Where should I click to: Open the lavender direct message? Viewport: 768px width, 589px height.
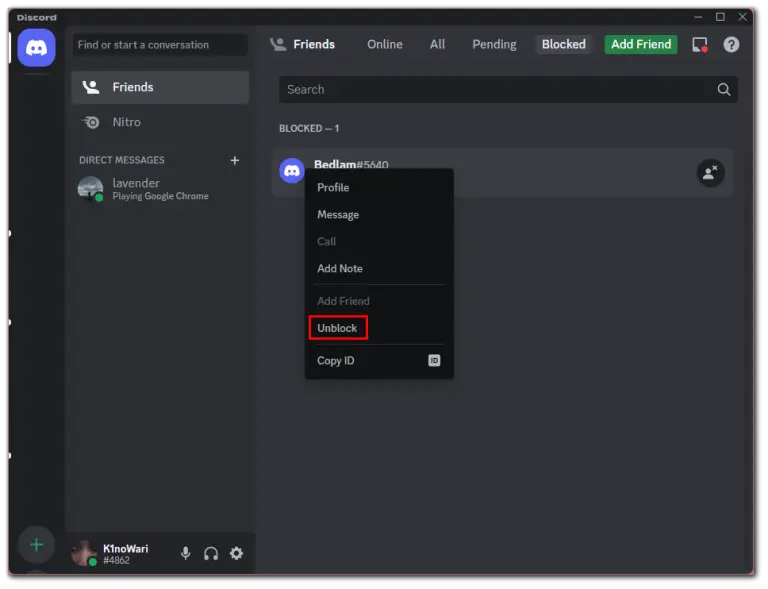tap(161, 190)
